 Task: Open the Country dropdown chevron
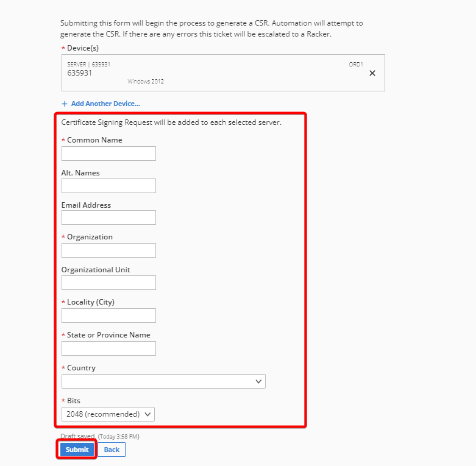coord(258,381)
